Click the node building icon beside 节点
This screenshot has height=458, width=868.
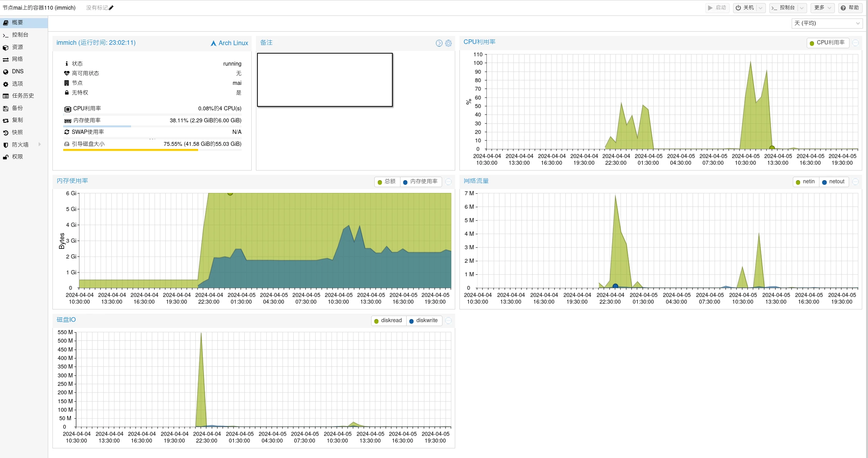67,83
